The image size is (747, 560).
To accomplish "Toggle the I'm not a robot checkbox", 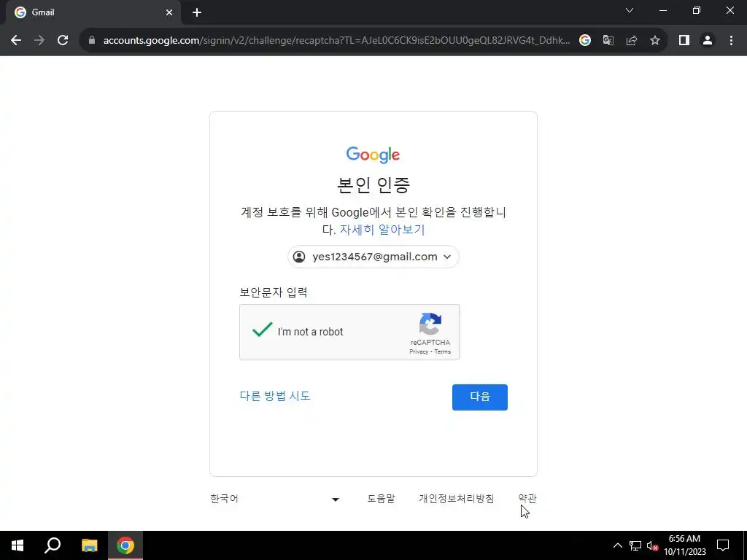I will click(x=262, y=330).
